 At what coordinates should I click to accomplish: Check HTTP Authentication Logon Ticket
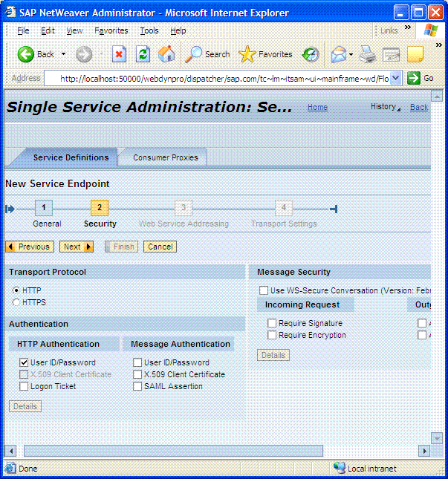[x=24, y=386]
